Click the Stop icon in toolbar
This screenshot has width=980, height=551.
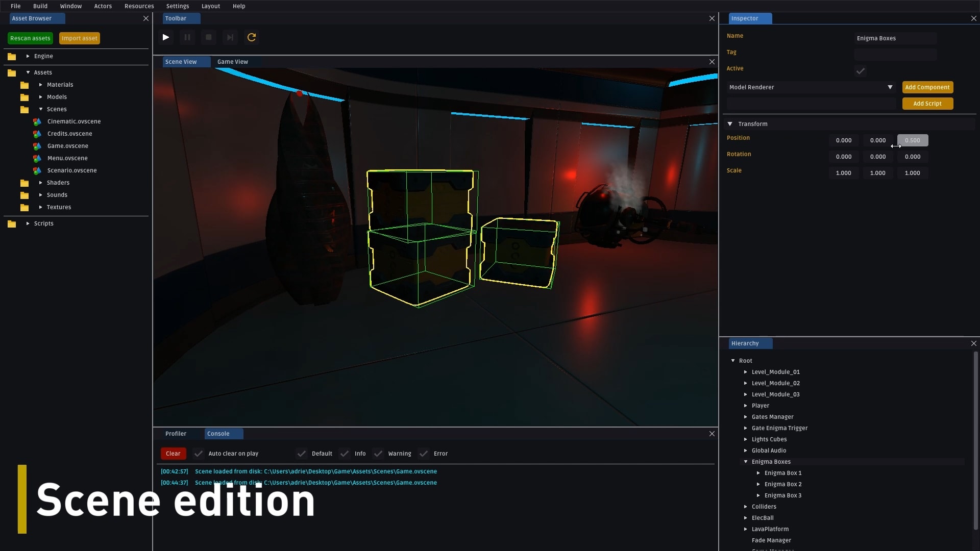coord(208,37)
